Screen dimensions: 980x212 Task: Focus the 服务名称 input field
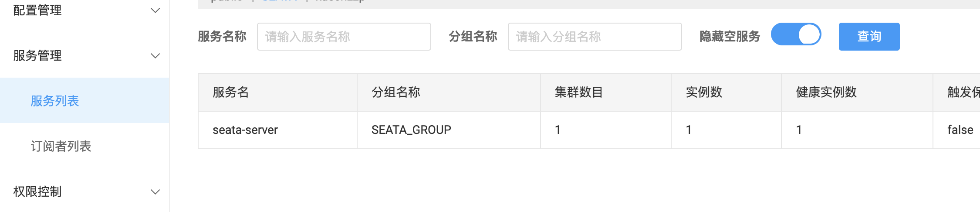[344, 37]
